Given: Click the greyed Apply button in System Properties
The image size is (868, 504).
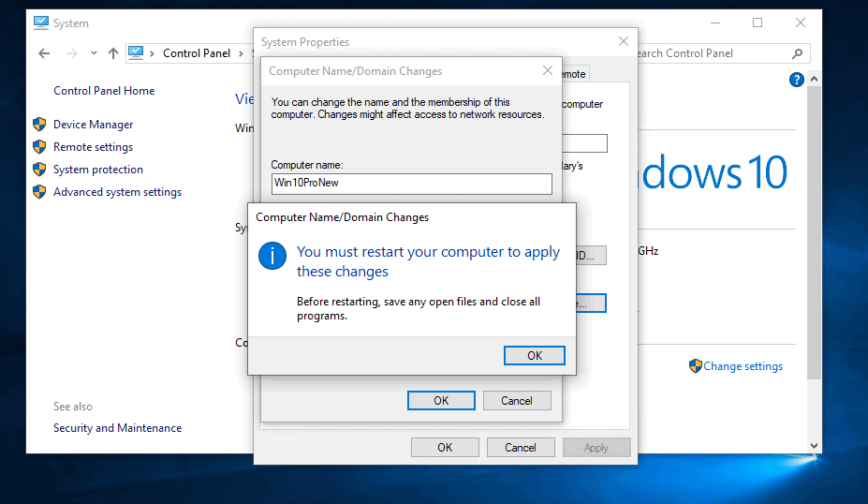Looking at the screenshot, I should [x=596, y=448].
